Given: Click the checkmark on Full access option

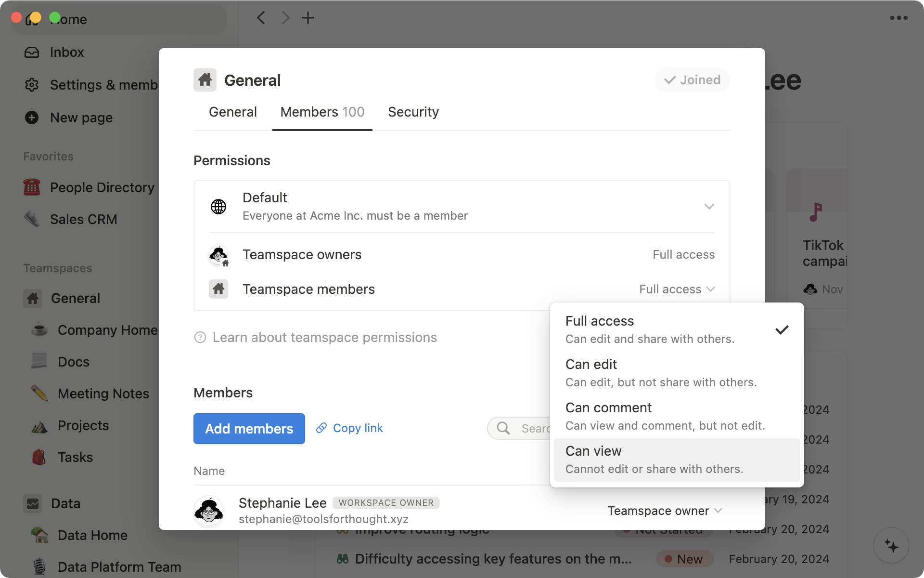Looking at the screenshot, I should pyautogui.click(x=782, y=329).
